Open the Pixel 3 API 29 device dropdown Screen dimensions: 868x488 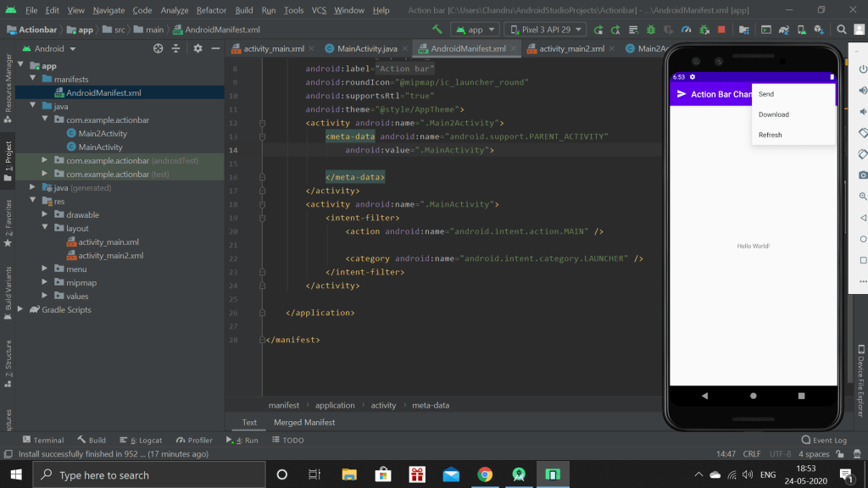pos(544,30)
